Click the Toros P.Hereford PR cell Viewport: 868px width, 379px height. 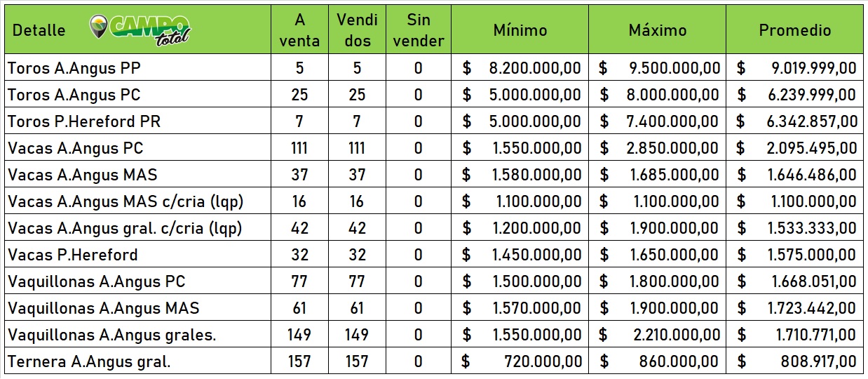pos(84,121)
